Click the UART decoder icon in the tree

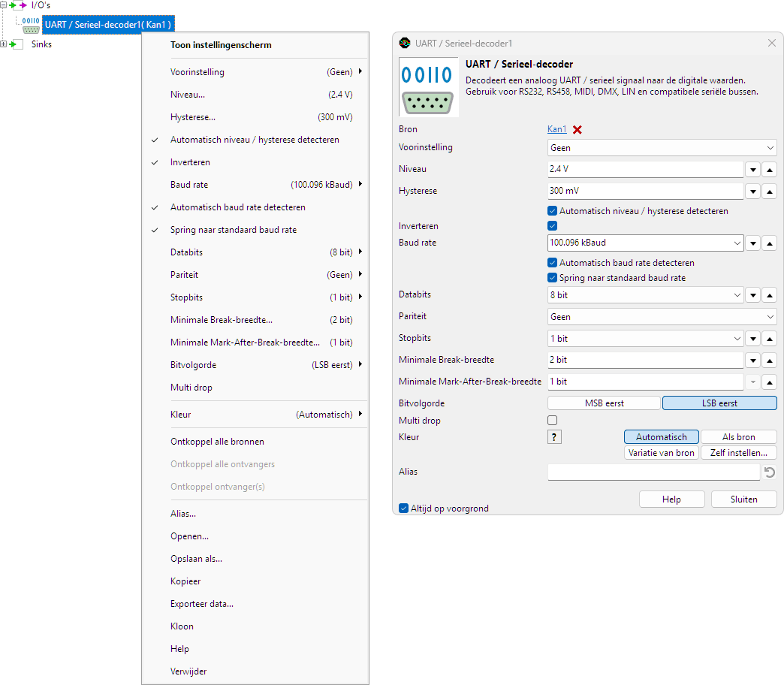31,25
